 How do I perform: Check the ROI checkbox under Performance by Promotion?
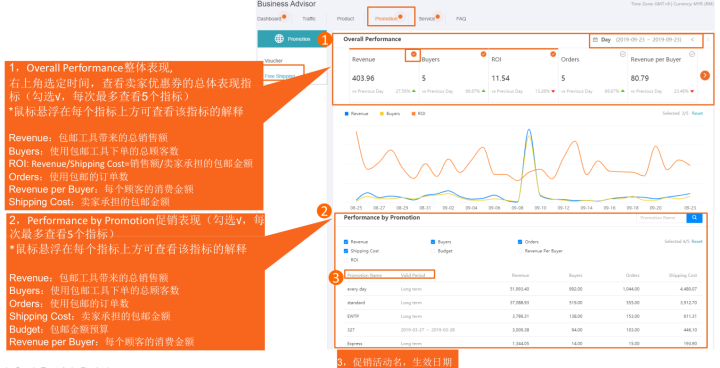click(x=346, y=260)
